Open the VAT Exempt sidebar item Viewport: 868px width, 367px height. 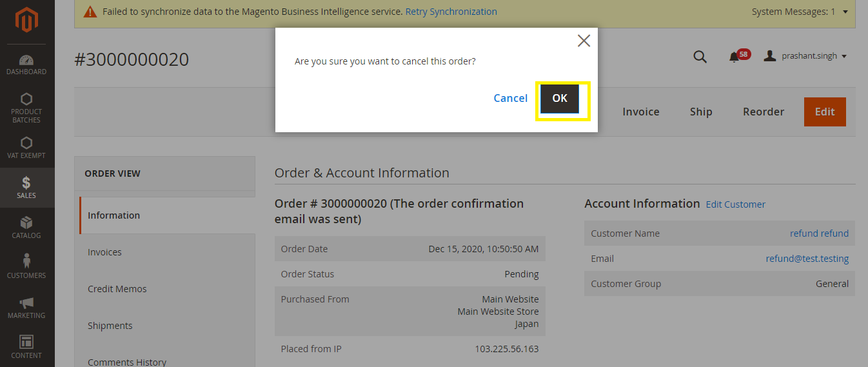pyautogui.click(x=26, y=147)
